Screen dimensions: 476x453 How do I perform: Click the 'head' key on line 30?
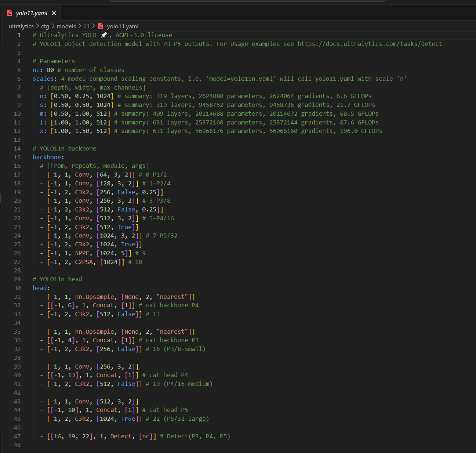(40, 288)
